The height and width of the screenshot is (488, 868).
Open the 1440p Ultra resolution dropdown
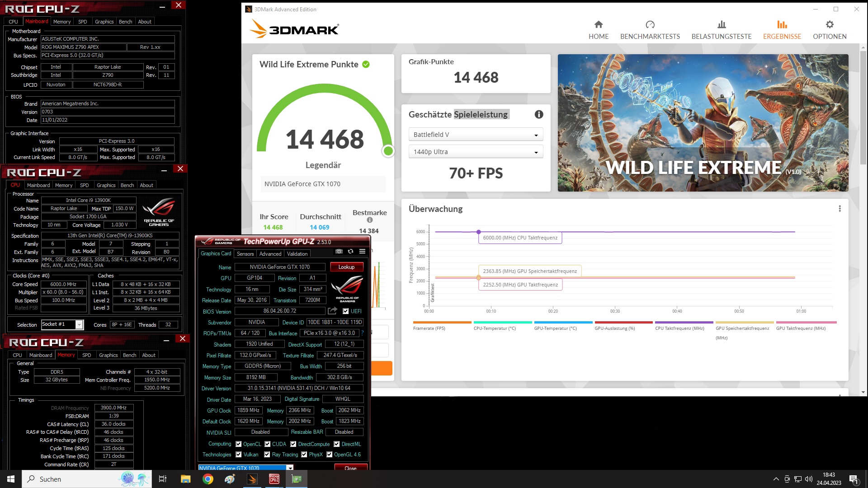(x=476, y=152)
